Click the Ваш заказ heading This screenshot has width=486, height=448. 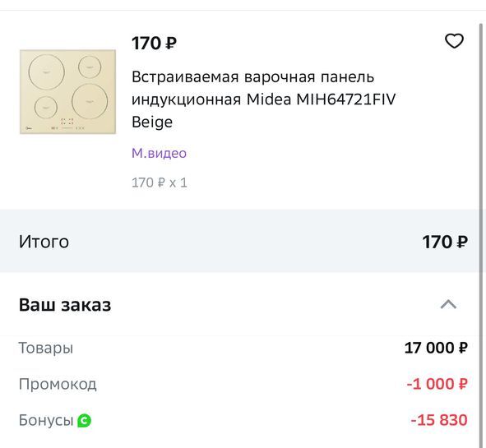click(x=65, y=305)
